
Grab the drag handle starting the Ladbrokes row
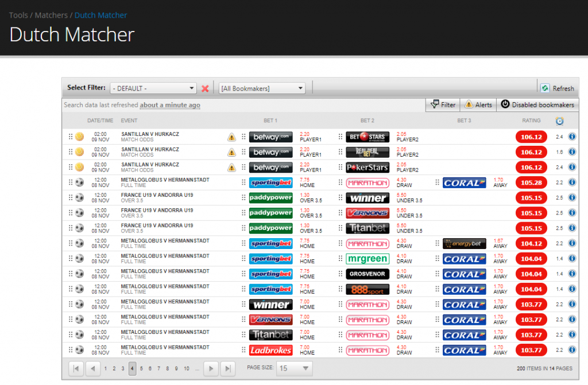[71, 350]
